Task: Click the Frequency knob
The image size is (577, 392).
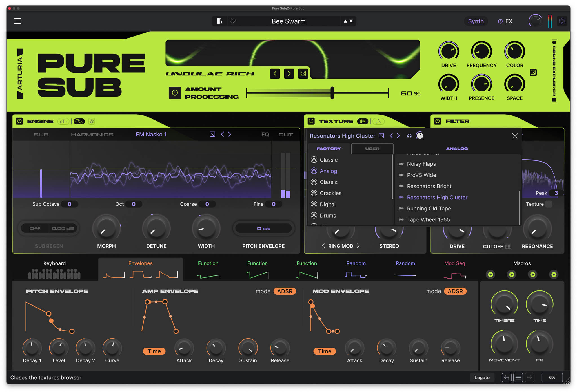Action: 481,51
